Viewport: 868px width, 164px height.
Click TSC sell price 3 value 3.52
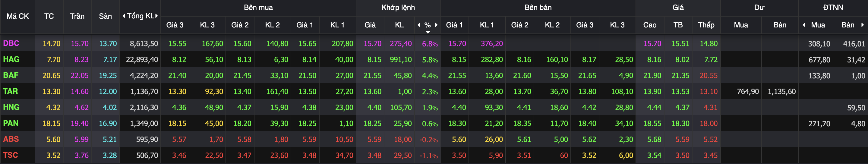[589, 155]
